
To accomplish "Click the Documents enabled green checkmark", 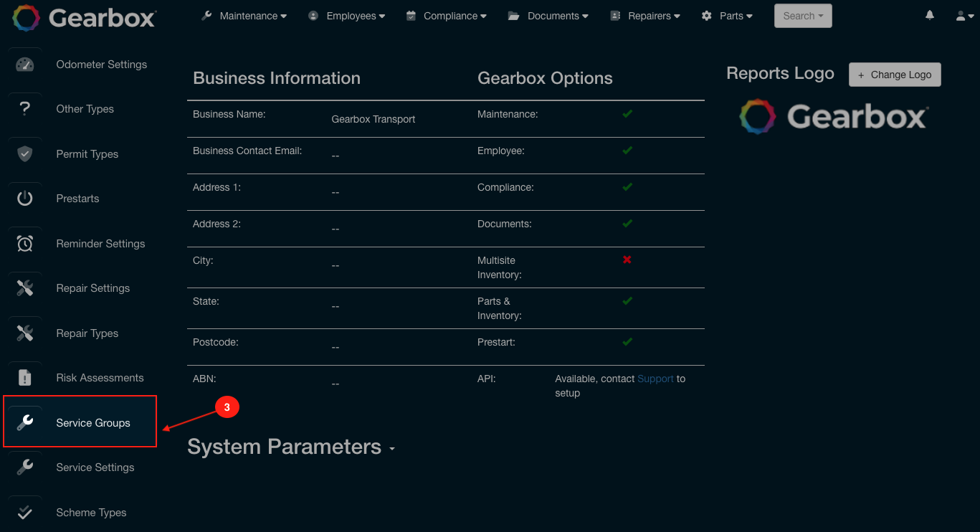I will (x=627, y=224).
